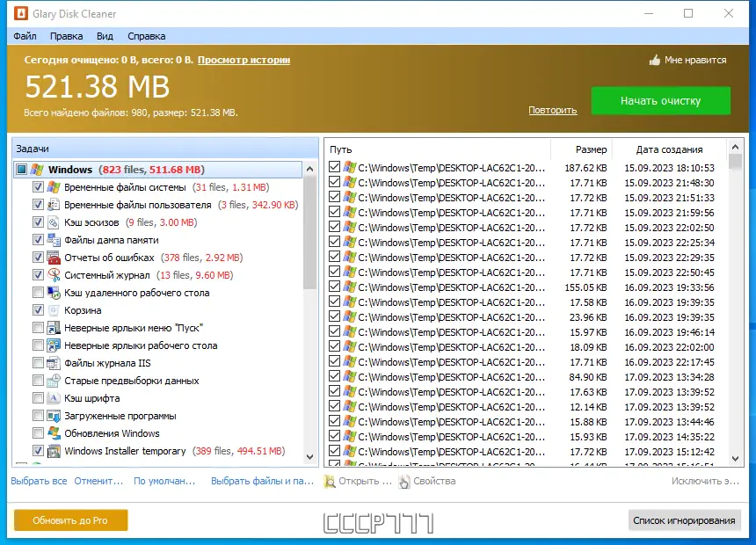Open the Список игнорирования button

tap(684, 520)
